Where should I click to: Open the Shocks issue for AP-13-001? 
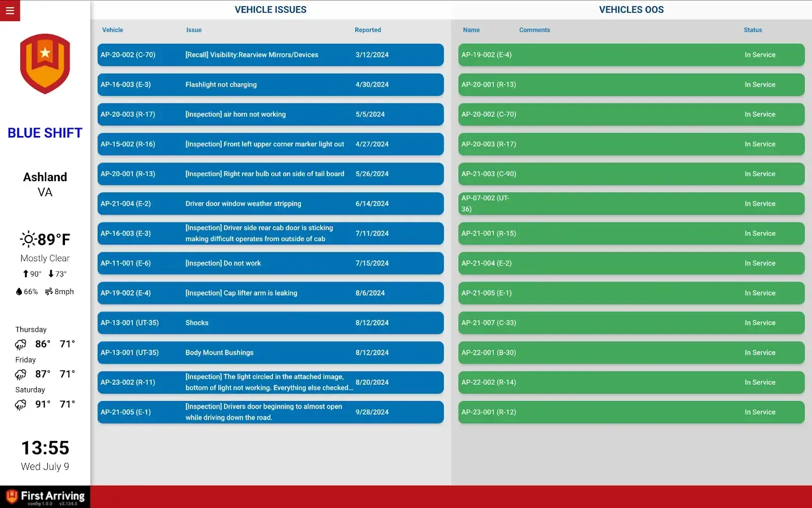point(270,323)
